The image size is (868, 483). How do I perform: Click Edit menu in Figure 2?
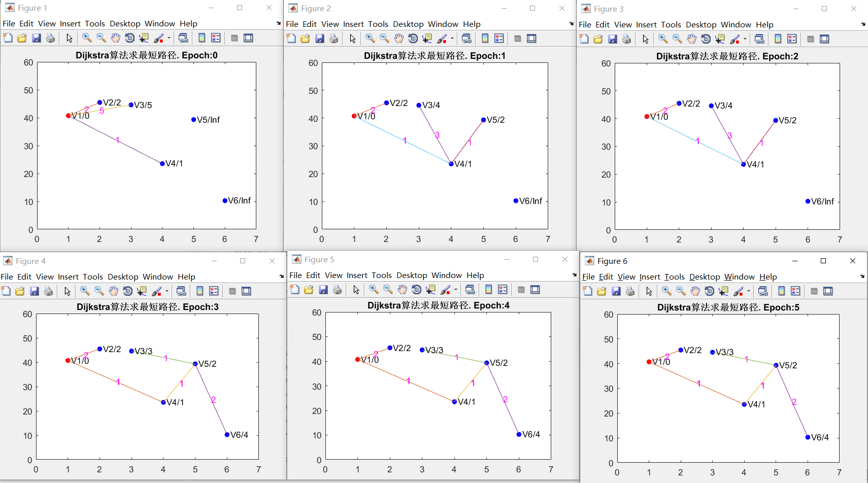[310, 24]
